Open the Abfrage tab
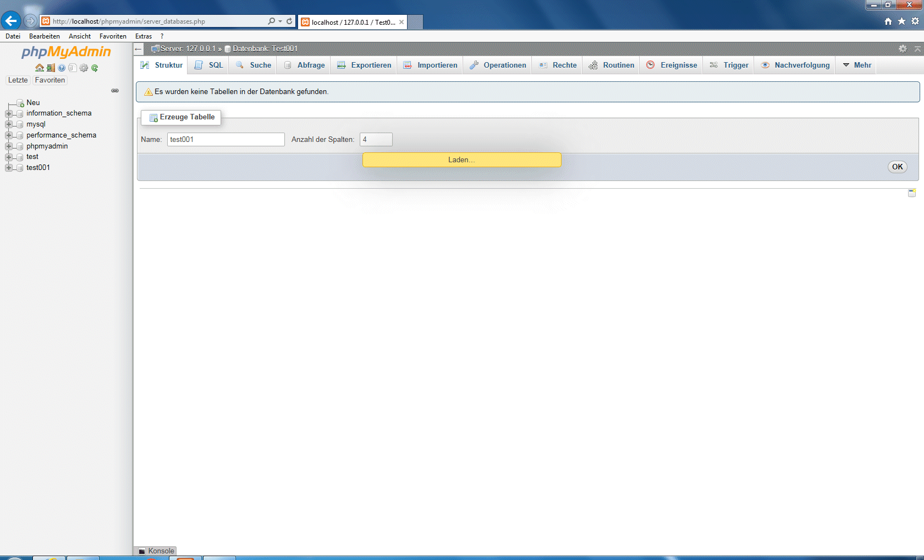The width and height of the screenshot is (924, 560). (304, 65)
